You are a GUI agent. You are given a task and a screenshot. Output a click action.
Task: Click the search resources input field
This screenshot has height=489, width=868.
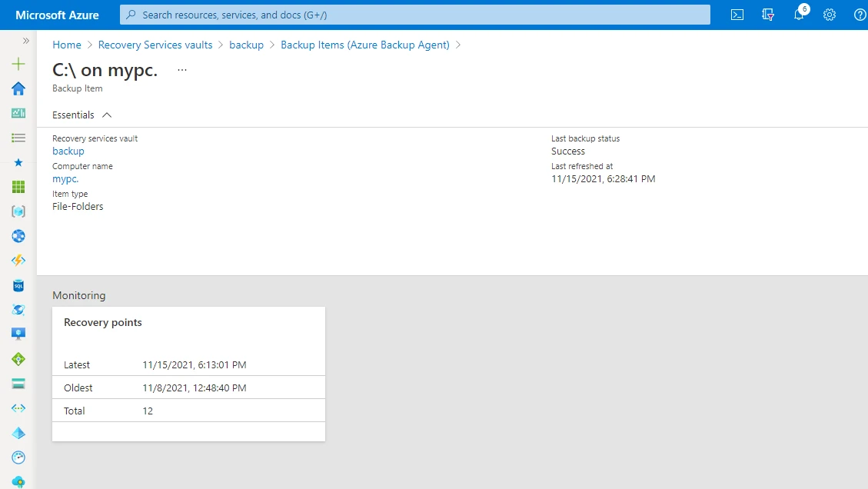pyautogui.click(x=414, y=15)
